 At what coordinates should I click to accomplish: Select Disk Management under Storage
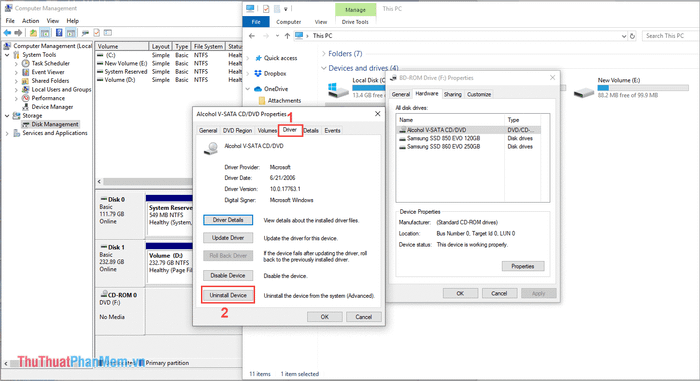[55, 124]
